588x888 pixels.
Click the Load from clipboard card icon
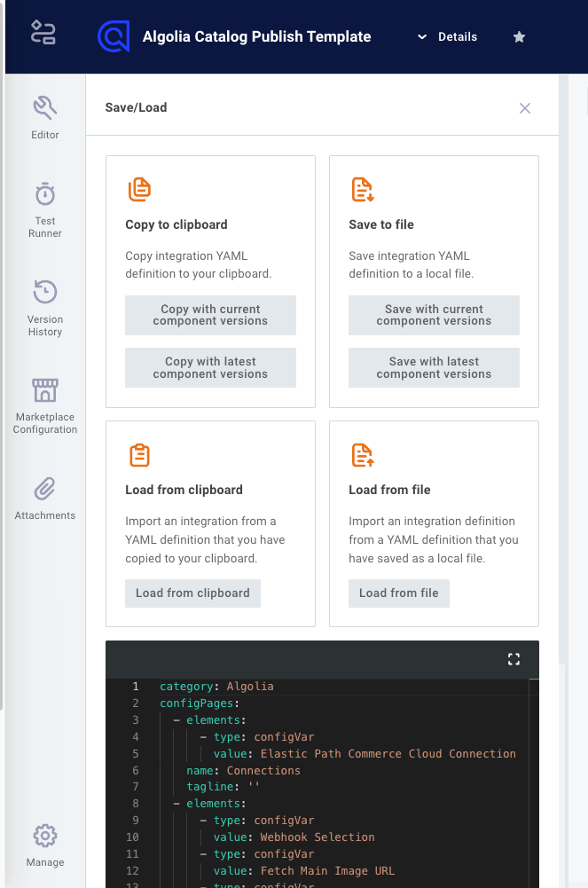(139, 455)
